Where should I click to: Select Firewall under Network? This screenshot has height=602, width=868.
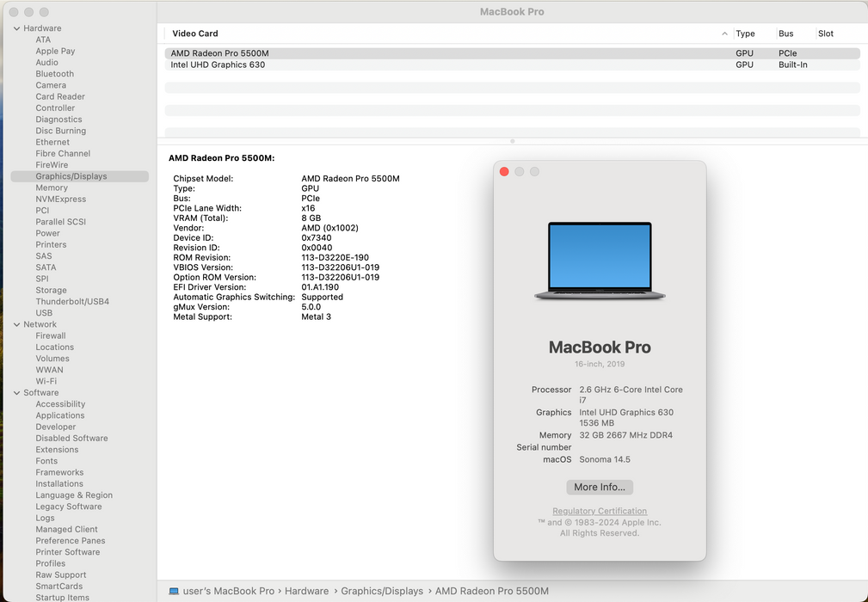click(x=51, y=336)
